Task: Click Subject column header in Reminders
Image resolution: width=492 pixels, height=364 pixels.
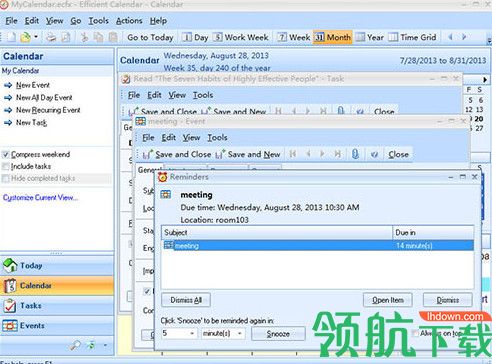Action: 277,232
